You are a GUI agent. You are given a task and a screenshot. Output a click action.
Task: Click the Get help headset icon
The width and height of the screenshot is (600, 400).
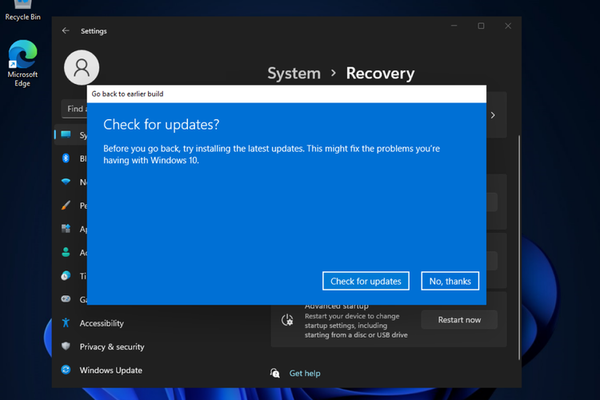[275, 373]
